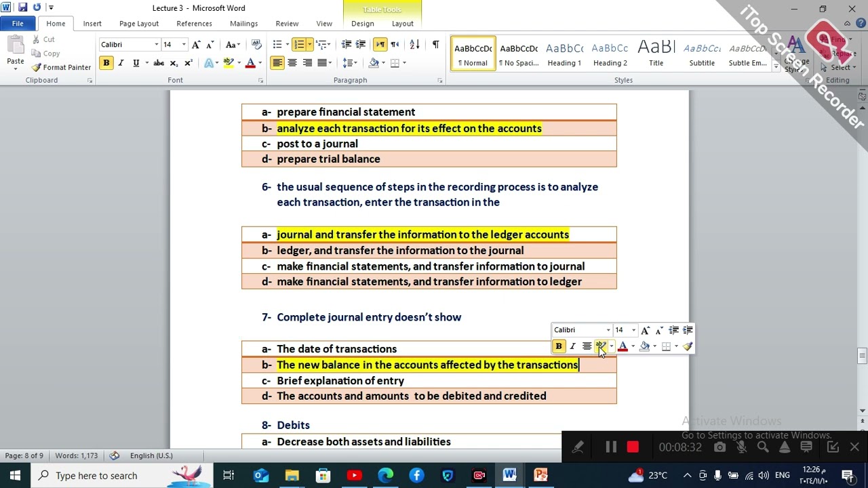Toggle Underline in the ribbon Font group
The image size is (868, 488).
(136, 63)
